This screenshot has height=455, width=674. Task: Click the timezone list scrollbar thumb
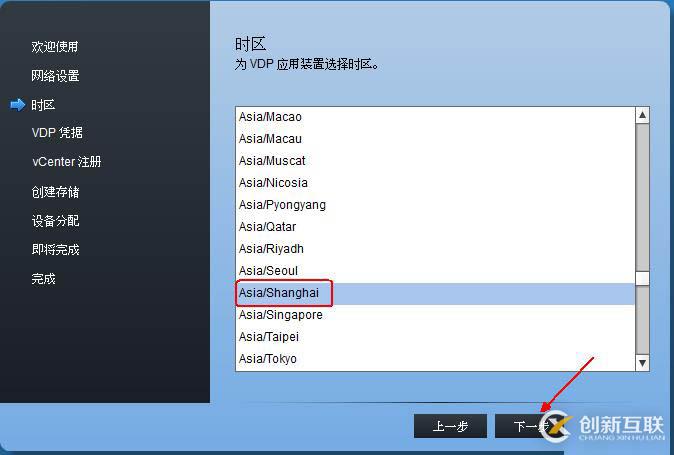(x=642, y=278)
